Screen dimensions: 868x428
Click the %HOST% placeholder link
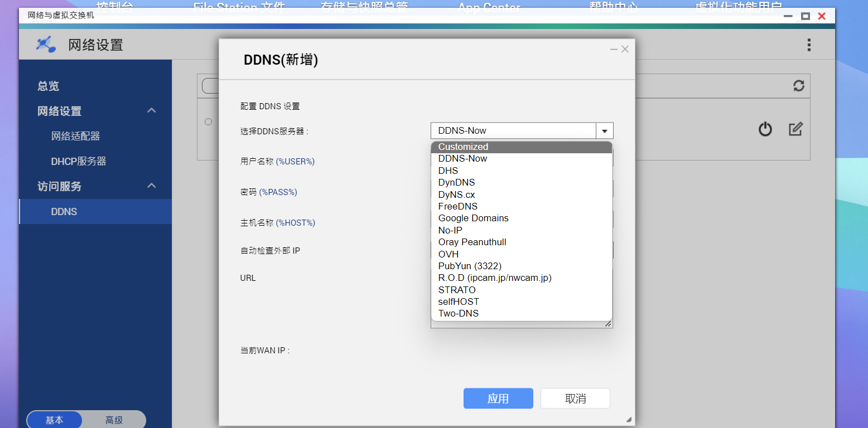tap(296, 223)
